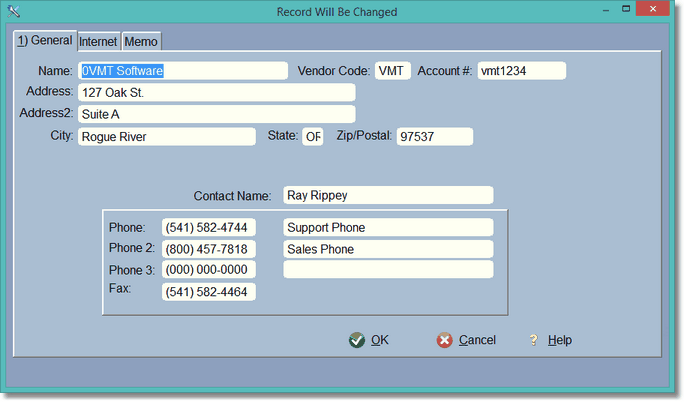Open Help via its text label
This screenshot has width=684, height=402.
tap(560, 340)
